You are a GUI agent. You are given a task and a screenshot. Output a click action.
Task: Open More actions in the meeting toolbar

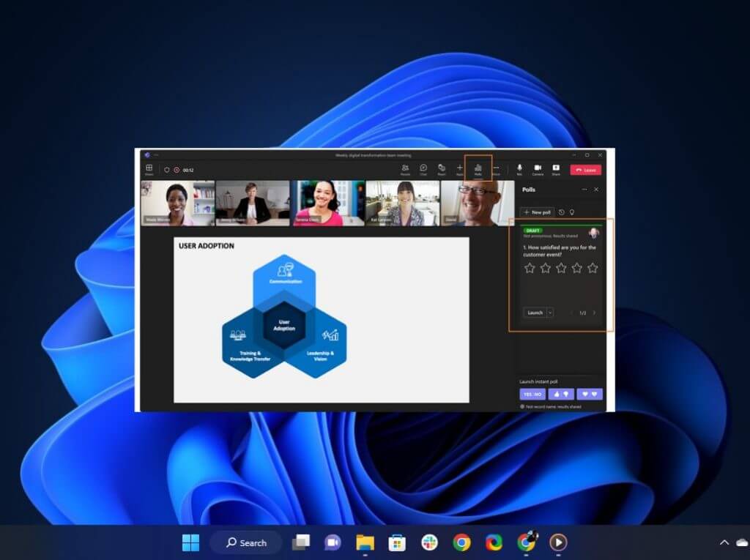click(x=497, y=169)
